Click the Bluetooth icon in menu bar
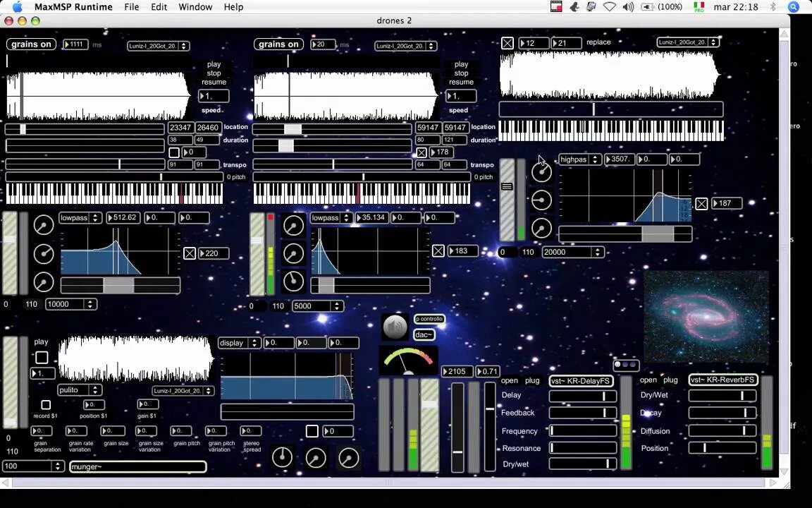 point(773,7)
